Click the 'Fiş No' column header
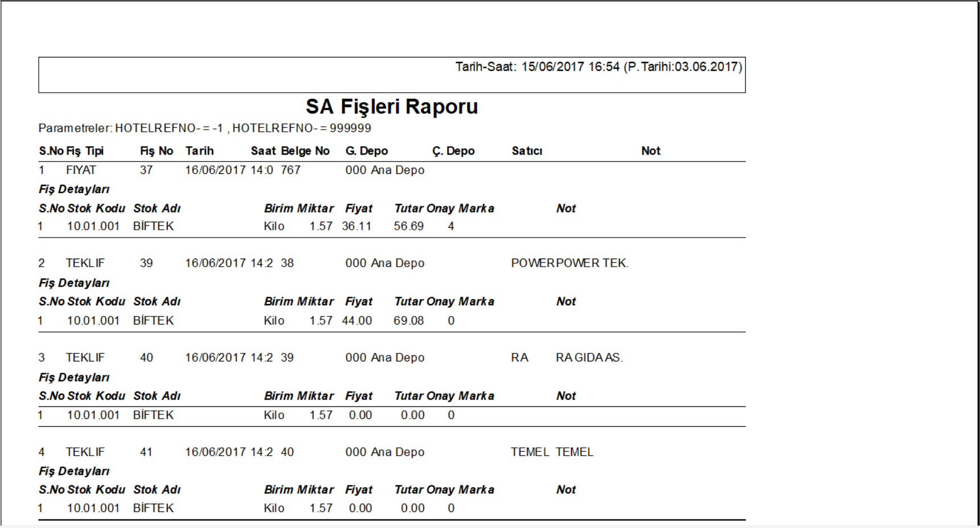Screen dimensions: 980x528 point(156,151)
